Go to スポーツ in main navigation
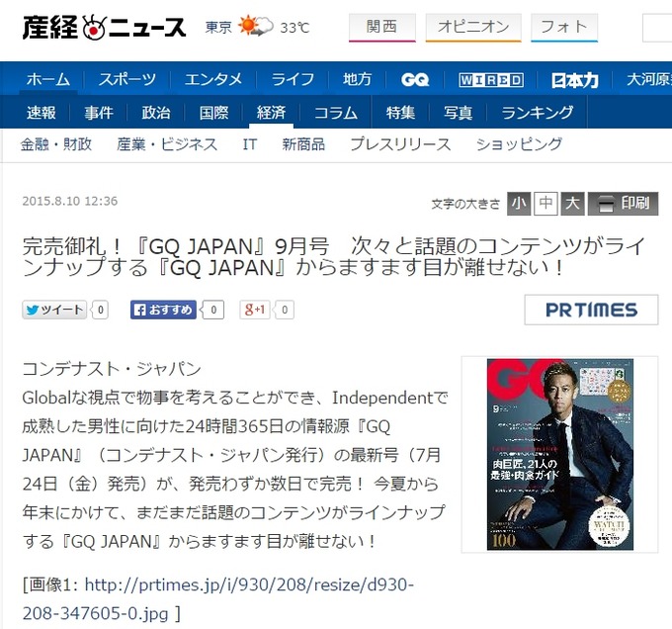Viewport: 672px width, 629px height. tap(127, 79)
